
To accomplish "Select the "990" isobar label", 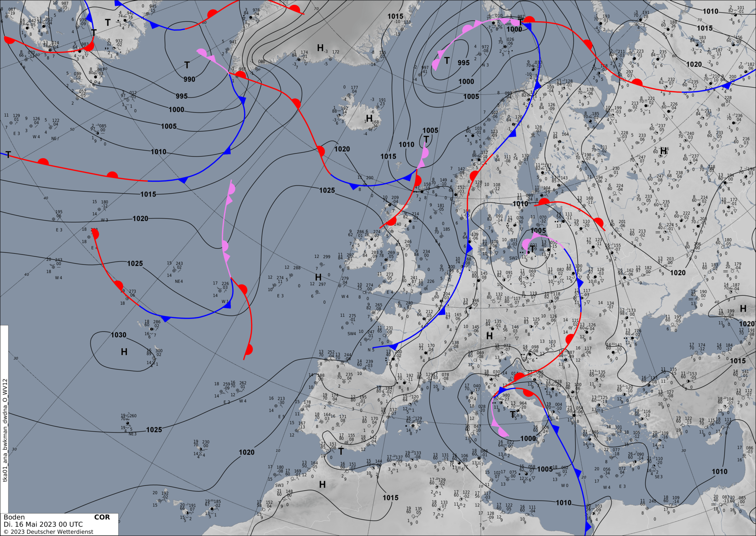I will click(x=189, y=79).
